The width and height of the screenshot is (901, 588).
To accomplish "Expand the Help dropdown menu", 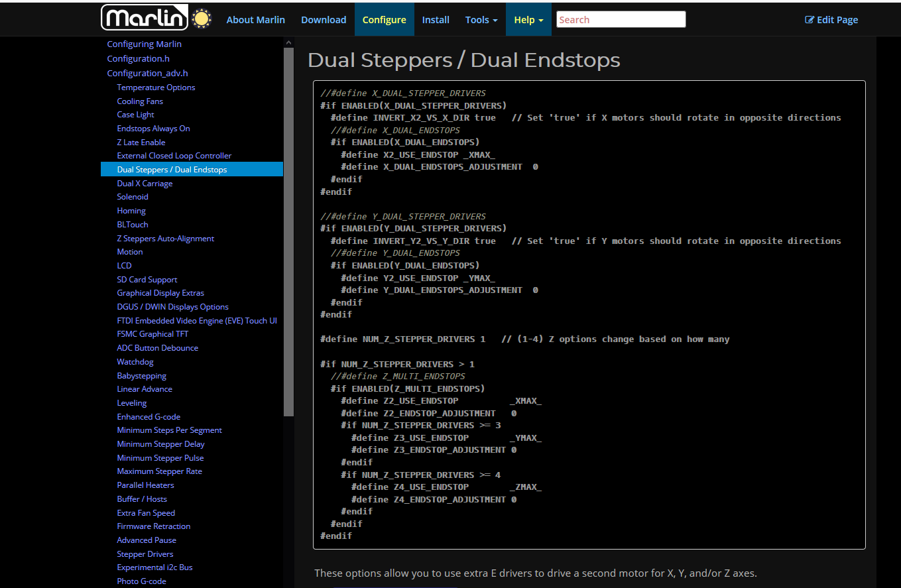I will point(528,20).
